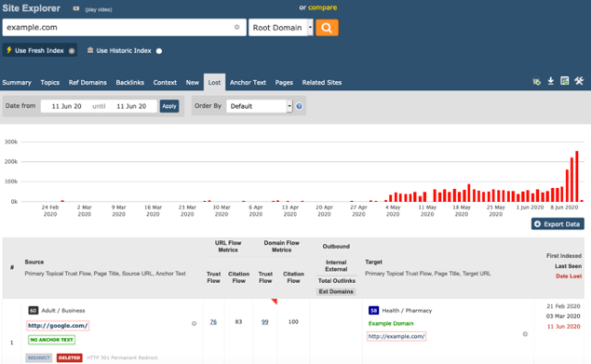Click the orange search button

[x=327, y=28]
